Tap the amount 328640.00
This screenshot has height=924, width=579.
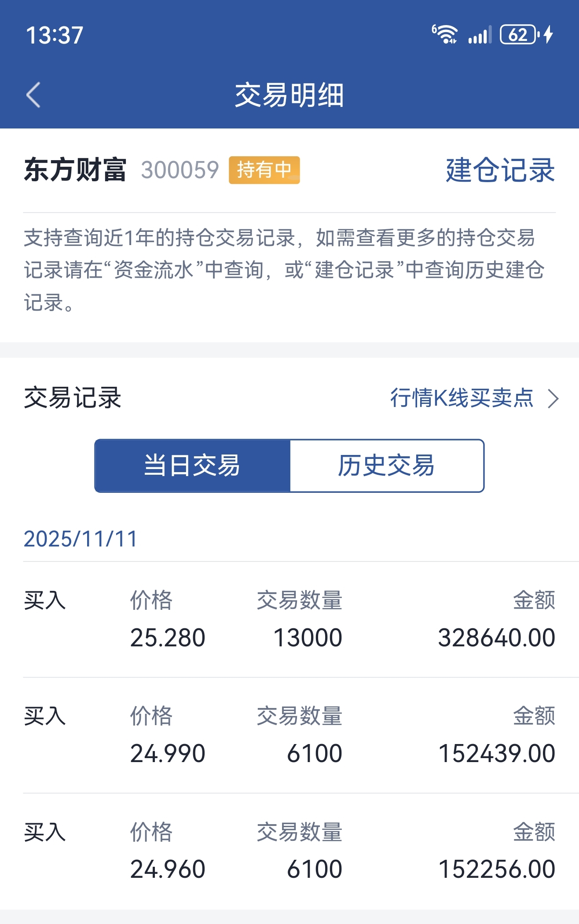(496, 638)
